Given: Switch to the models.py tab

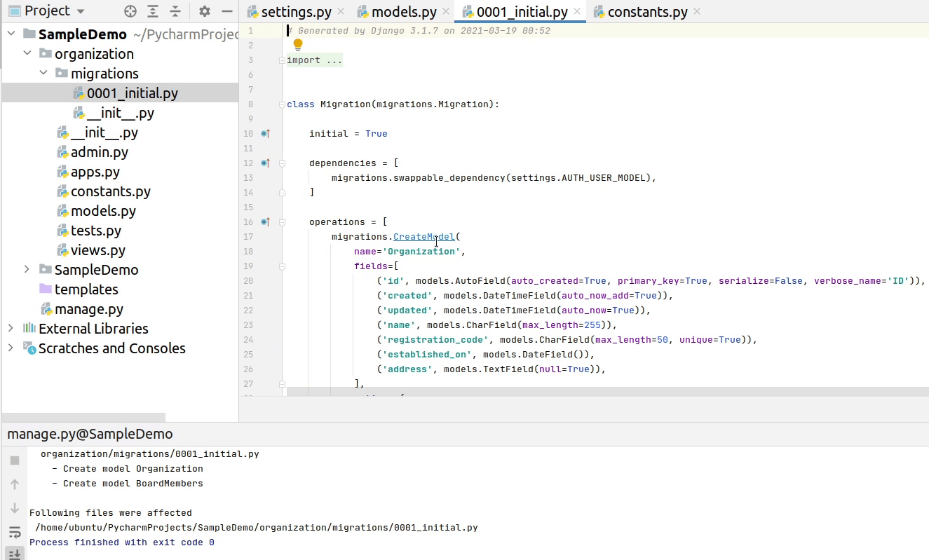Looking at the screenshot, I should click(x=403, y=12).
